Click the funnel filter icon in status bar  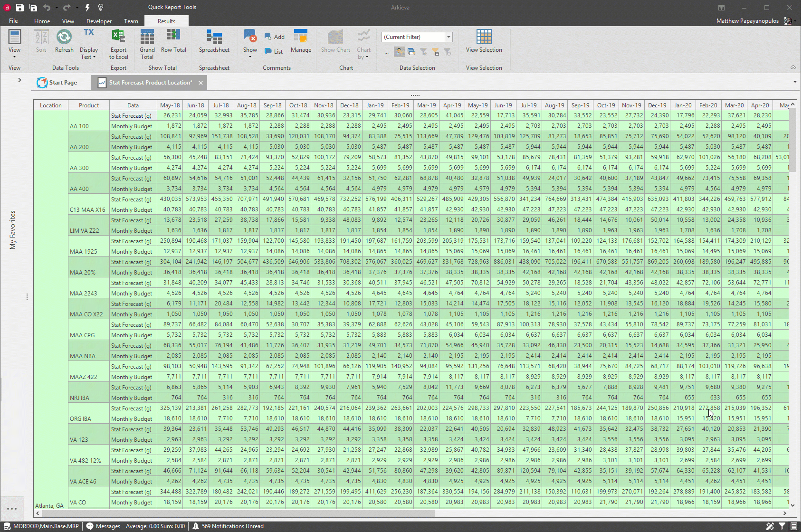point(782,526)
